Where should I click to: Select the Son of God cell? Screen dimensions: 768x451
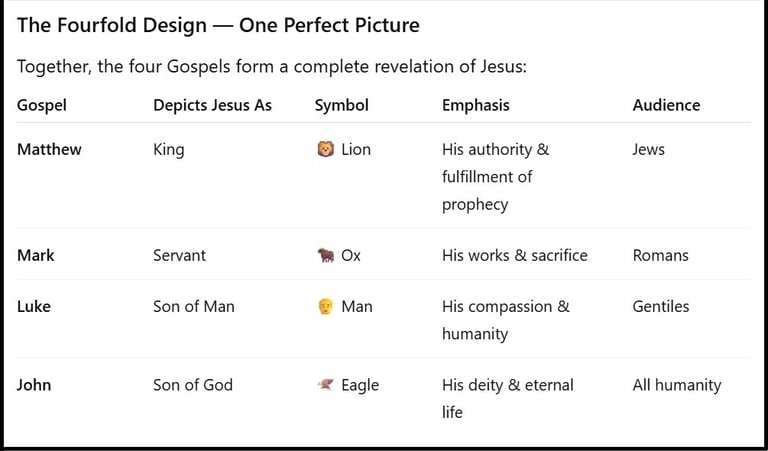point(193,385)
